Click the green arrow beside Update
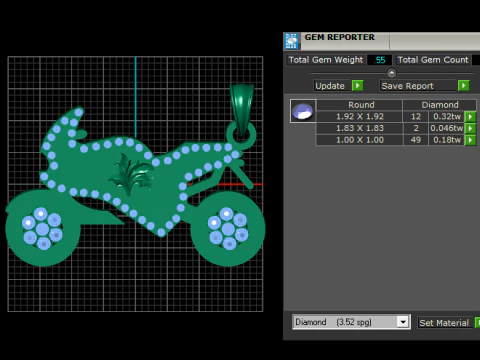This screenshot has height=360, width=480. [357, 86]
